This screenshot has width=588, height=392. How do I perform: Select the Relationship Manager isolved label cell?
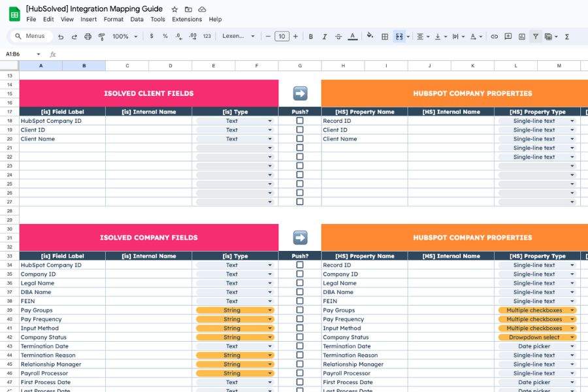(x=62, y=365)
